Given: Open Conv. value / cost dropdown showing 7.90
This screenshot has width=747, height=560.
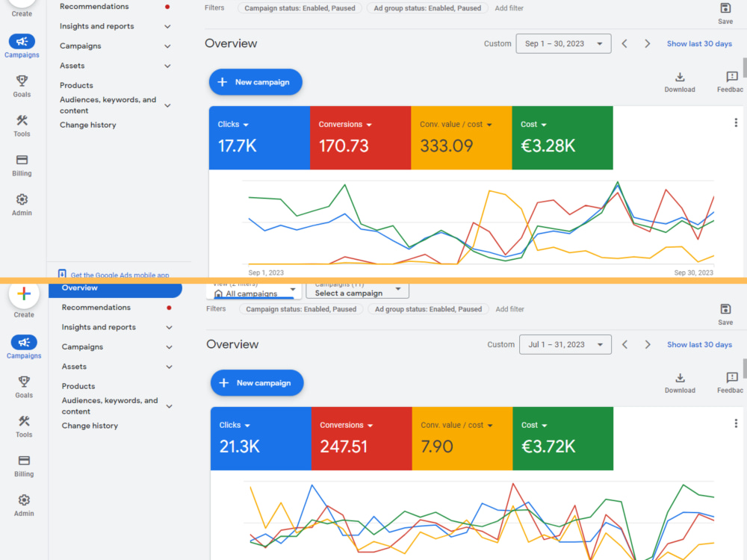Looking at the screenshot, I should (x=456, y=426).
